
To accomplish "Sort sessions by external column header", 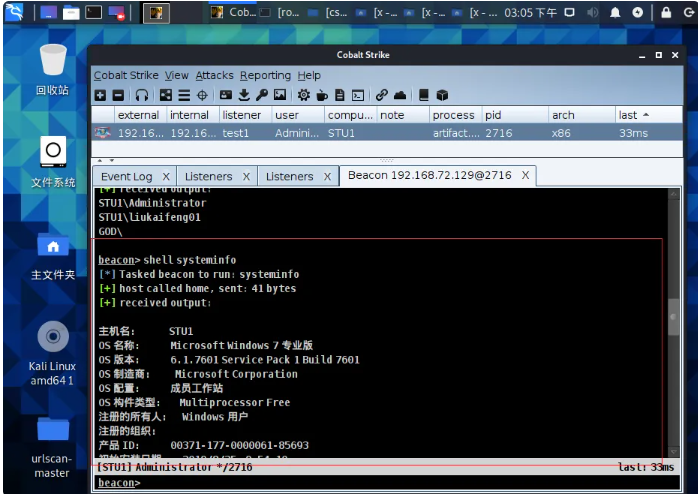I will point(141,115).
